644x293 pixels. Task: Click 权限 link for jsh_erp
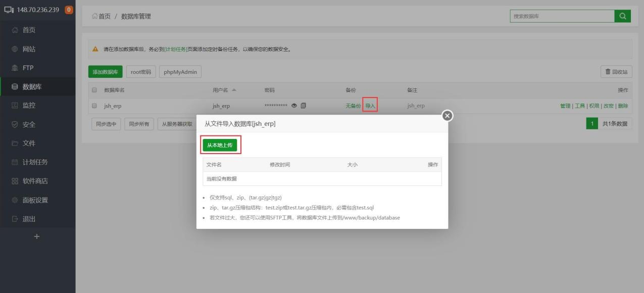pos(594,106)
